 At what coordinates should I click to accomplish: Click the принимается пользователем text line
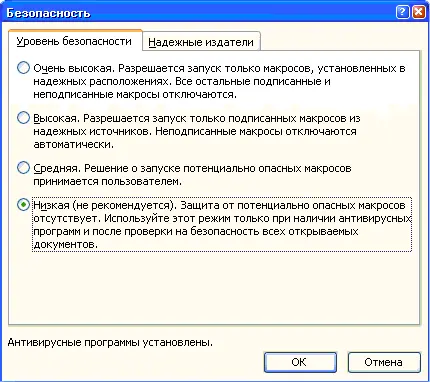point(107,182)
